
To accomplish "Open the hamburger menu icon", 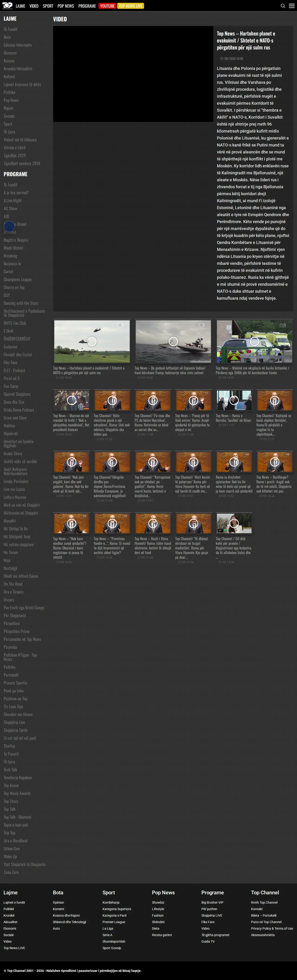I will (292, 6).
